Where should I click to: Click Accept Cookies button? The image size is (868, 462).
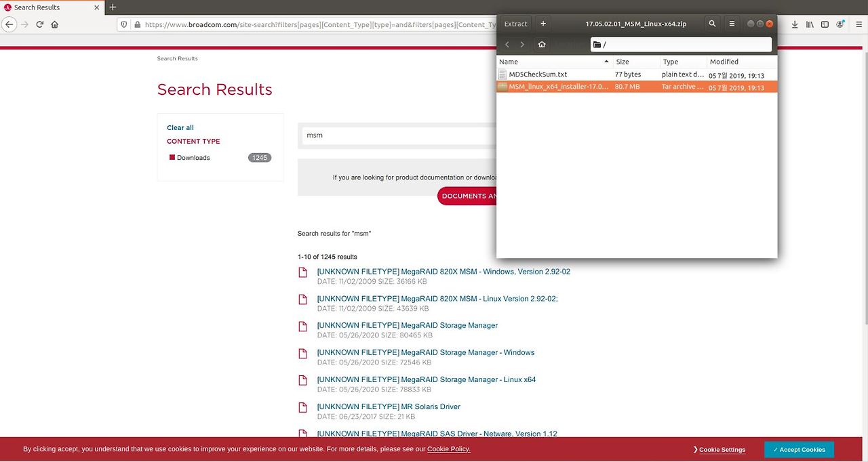[799, 450]
